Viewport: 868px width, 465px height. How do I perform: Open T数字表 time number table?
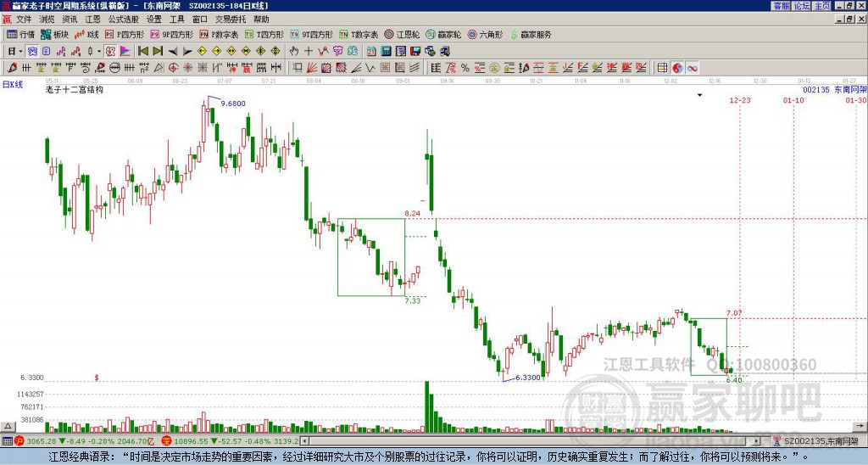click(x=359, y=34)
